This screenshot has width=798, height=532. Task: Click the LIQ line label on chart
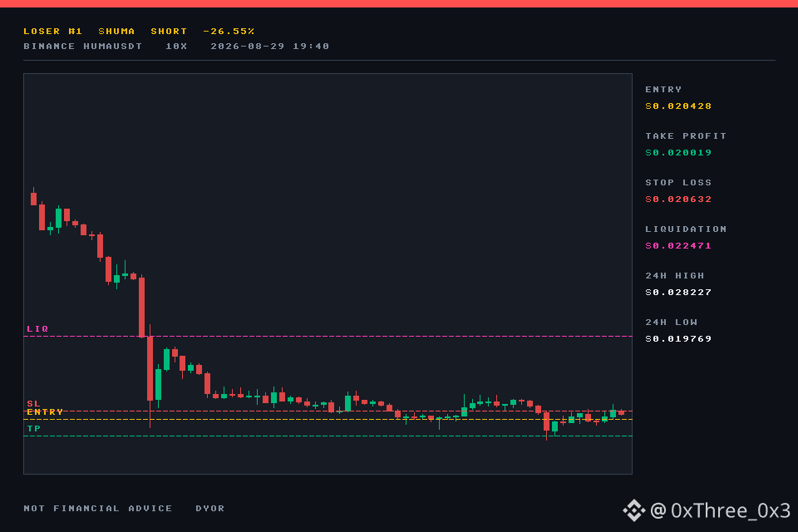coord(37,329)
